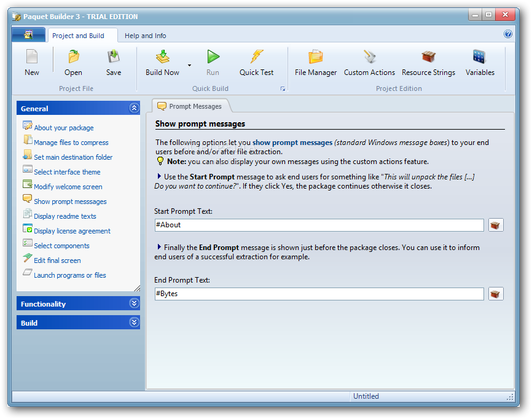
Task: Pick resource string for End Prompt
Action: pos(496,294)
